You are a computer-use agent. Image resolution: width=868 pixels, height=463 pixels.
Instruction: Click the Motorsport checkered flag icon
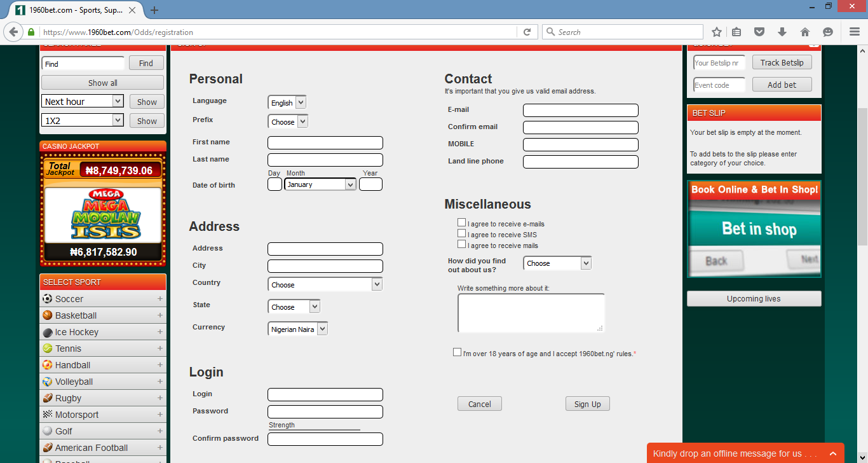click(47, 415)
